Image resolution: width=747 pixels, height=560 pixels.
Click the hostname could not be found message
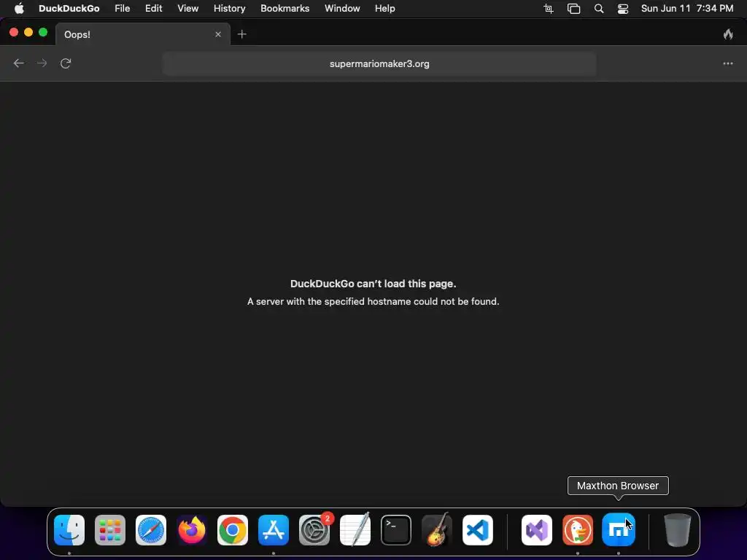373,301
